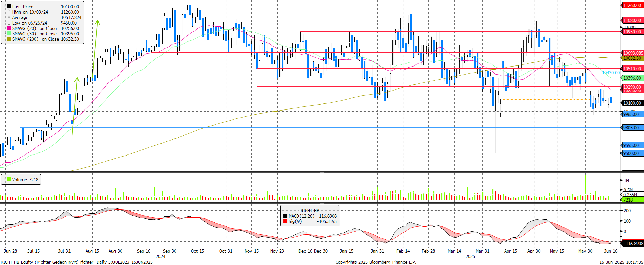Click the 10396.00 green price tag
The height and width of the screenshot is (265, 644).
[632, 78]
